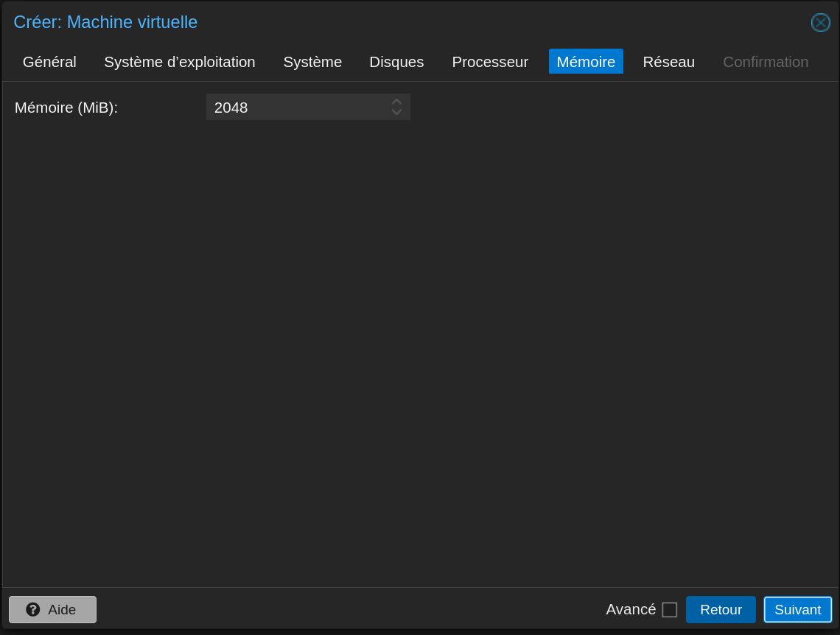Open the Système d'exploitation tab
840x635 pixels.
[x=180, y=62]
